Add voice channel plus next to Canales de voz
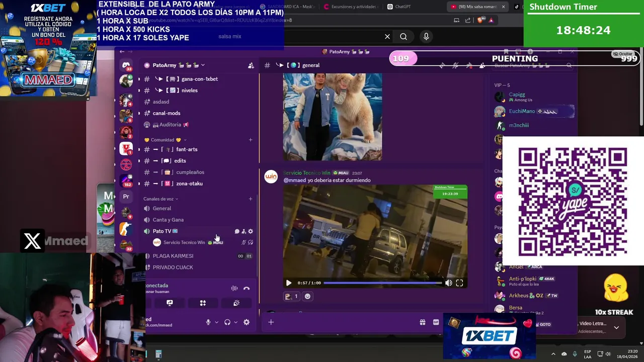Viewport: 644px width, 362px height. click(x=251, y=199)
